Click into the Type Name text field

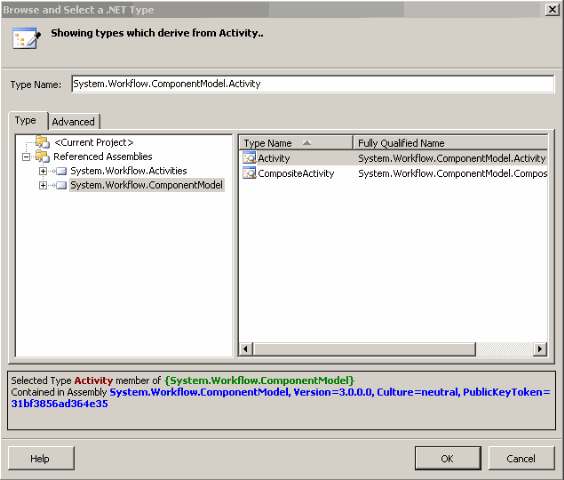[313, 84]
